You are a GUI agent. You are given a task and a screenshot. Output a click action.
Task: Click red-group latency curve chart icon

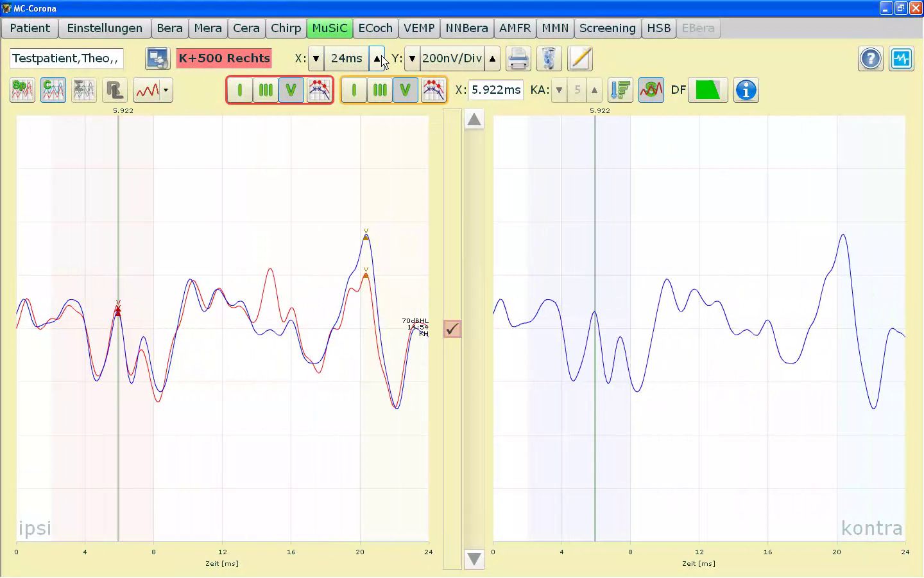[x=319, y=90]
